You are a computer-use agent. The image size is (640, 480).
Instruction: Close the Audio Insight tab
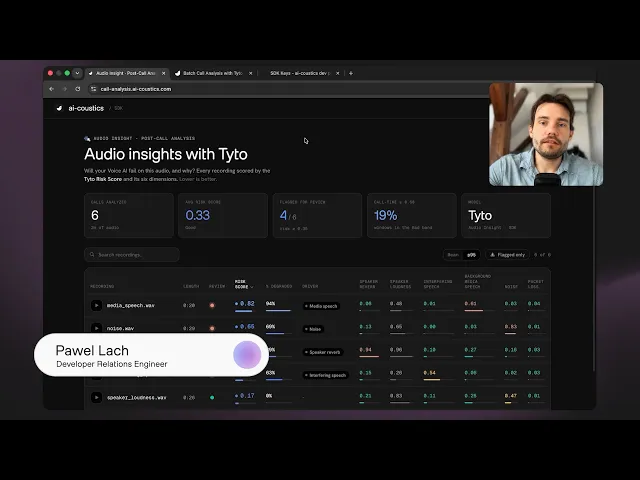click(x=164, y=73)
